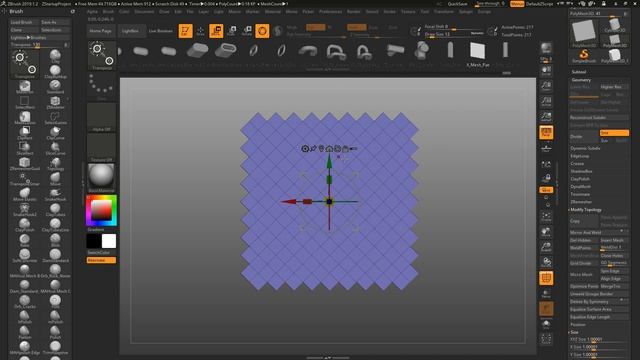
Task: Collapse the Modify Topology section
Action: tap(586, 210)
